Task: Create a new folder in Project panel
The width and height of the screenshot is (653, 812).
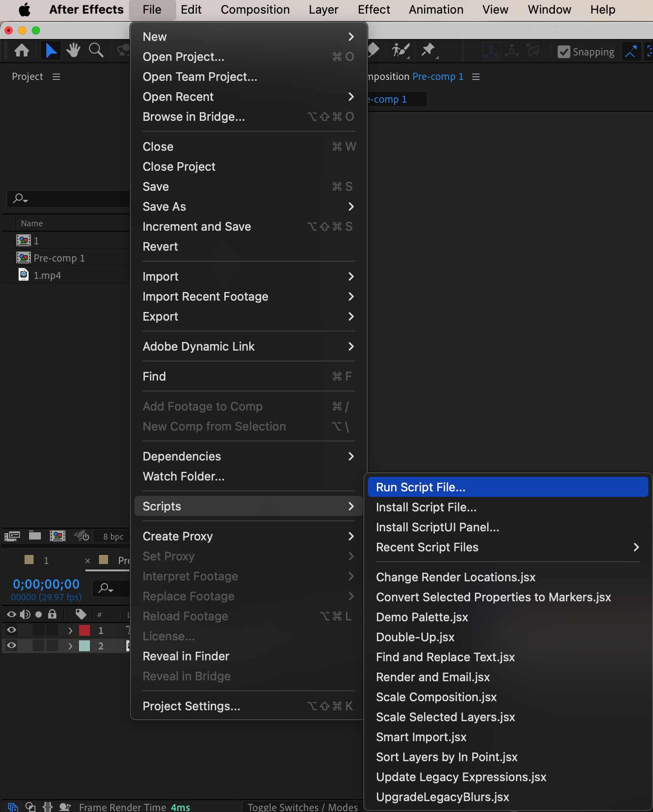Action: click(x=35, y=536)
